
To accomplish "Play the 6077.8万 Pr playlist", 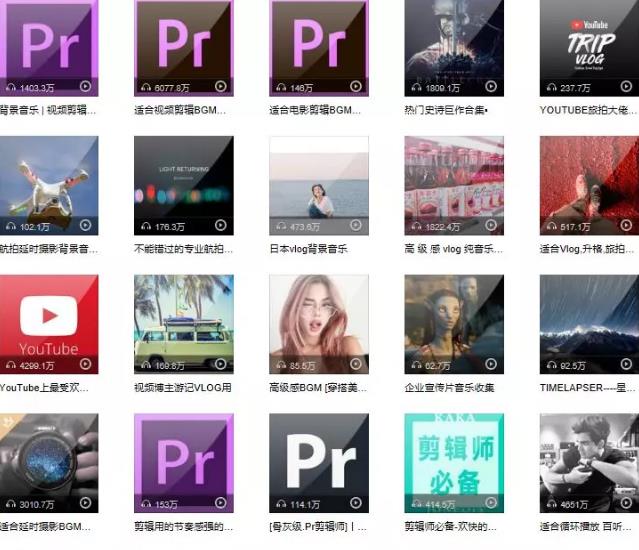I will (220, 87).
